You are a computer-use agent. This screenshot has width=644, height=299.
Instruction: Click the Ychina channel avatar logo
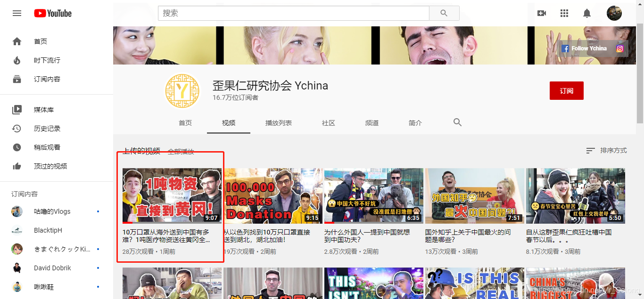182,91
